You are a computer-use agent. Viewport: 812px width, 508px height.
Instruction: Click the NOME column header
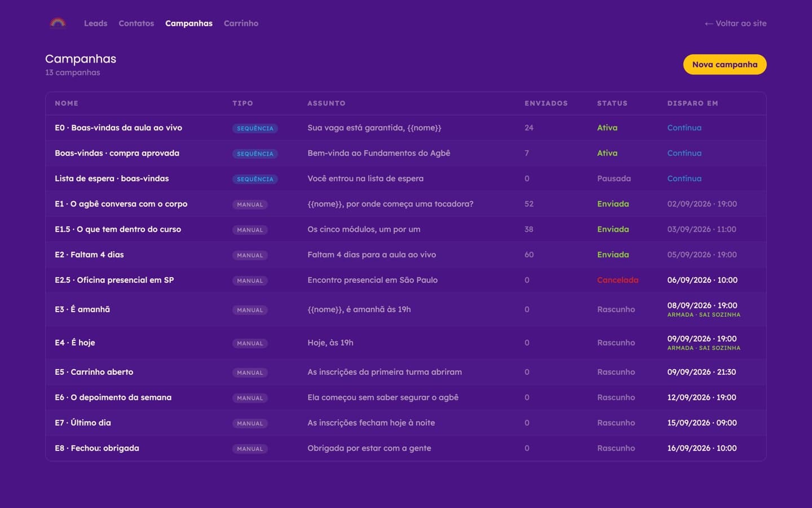point(67,103)
